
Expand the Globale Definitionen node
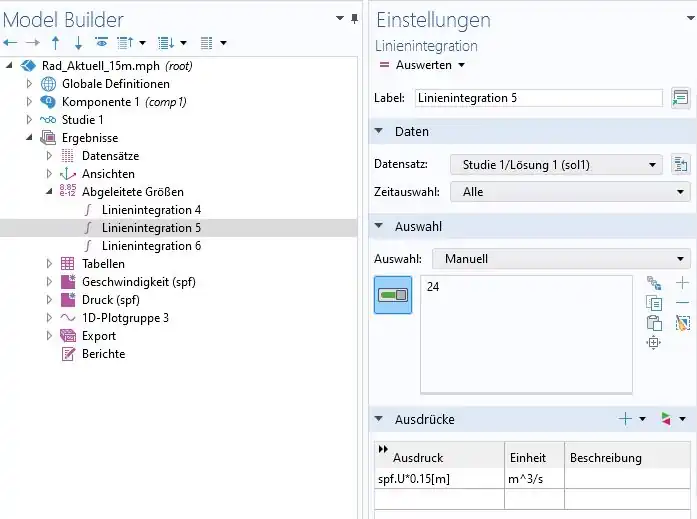[30, 84]
